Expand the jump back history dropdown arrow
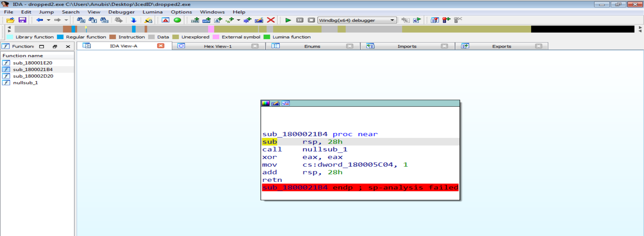The image size is (644, 236). click(x=48, y=20)
